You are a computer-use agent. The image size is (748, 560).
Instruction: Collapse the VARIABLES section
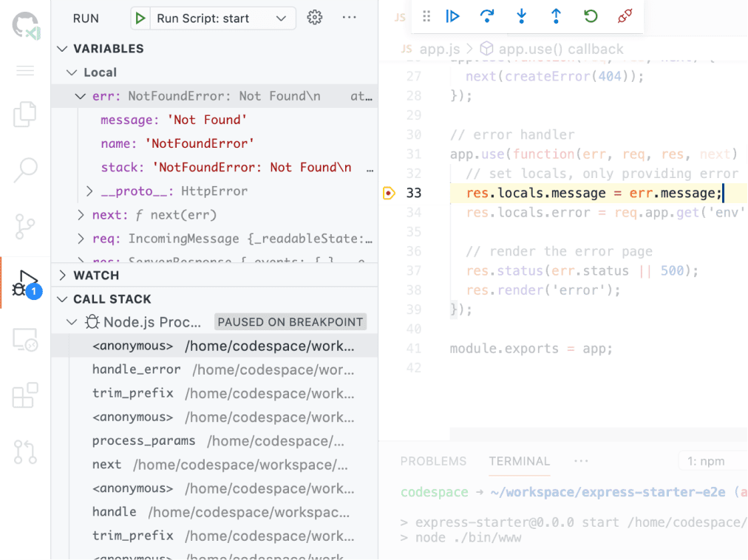coord(62,49)
